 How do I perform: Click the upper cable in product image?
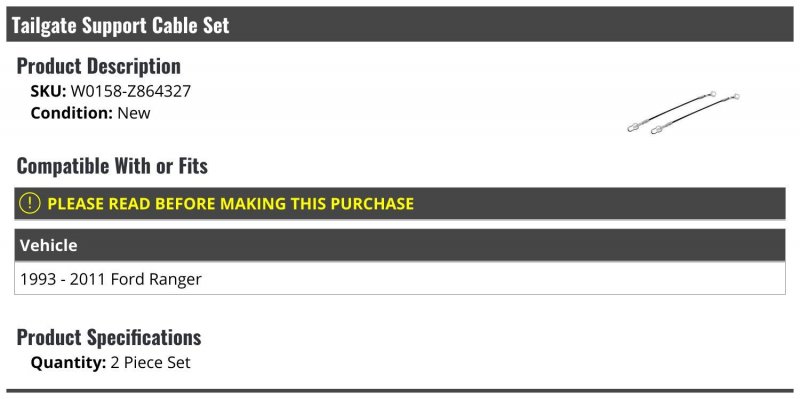tap(672, 111)
